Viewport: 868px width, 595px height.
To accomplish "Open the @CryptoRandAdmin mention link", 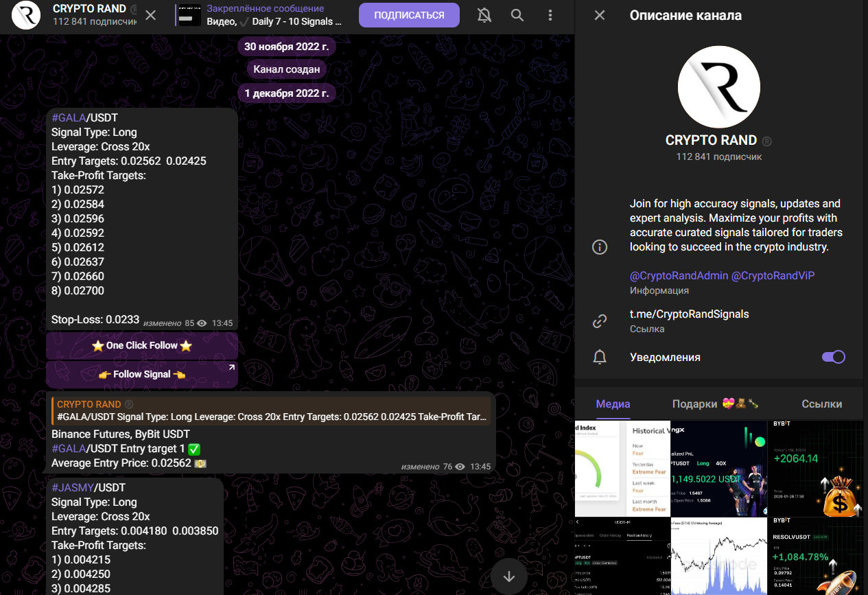I will (x=679, y=276).
